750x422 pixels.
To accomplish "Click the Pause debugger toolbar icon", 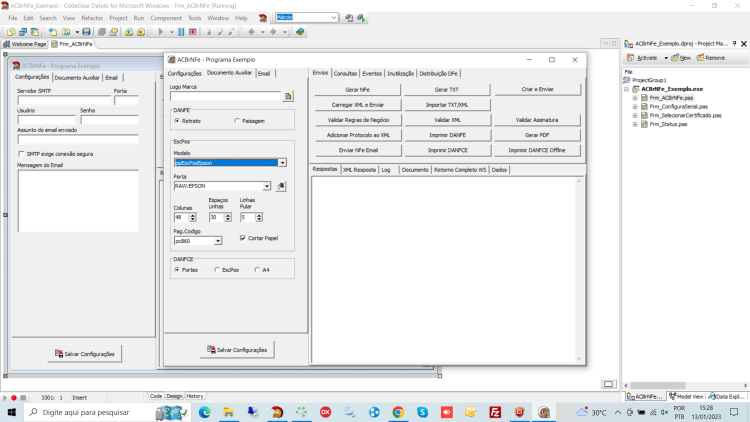I will coord(181,32).
